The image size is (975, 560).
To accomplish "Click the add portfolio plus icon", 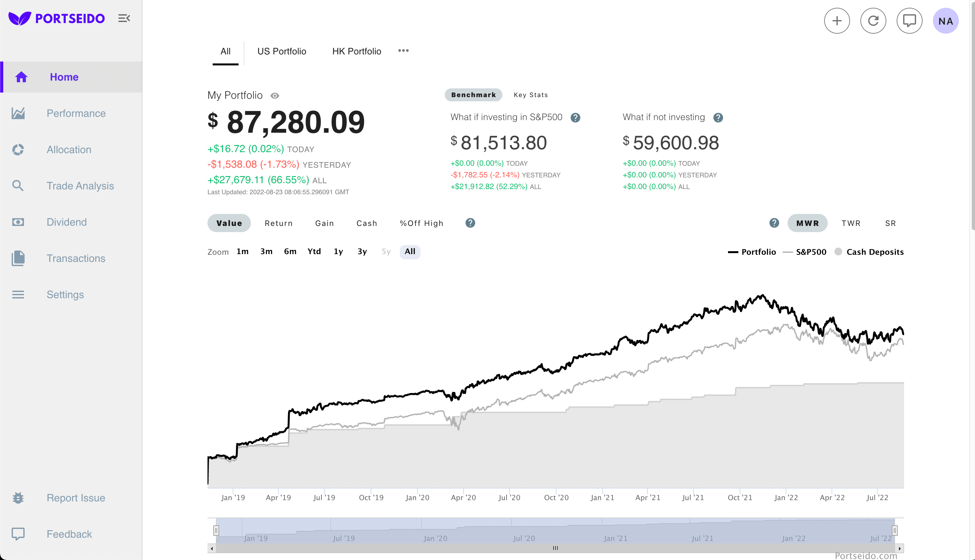I will pos(837,20).
